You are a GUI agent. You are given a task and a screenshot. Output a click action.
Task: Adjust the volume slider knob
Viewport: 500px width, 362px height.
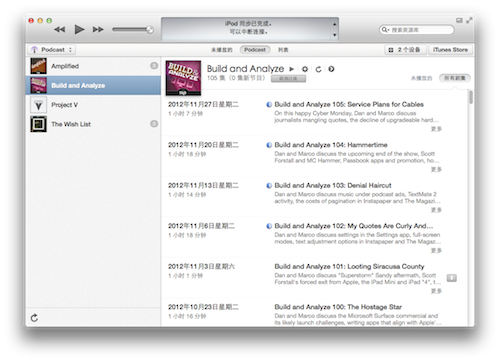click(x=150, y=30)
